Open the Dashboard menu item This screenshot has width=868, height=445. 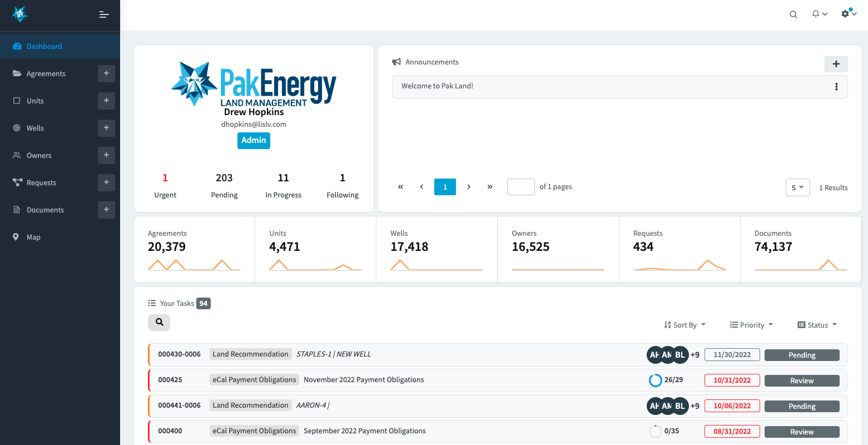click(x=60, y=46)
